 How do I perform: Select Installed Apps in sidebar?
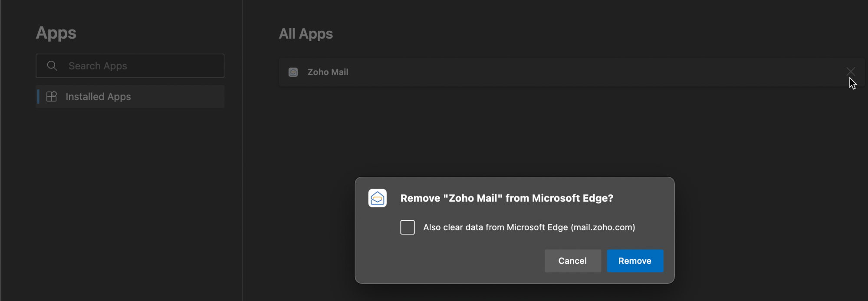(x=130, y=96)
